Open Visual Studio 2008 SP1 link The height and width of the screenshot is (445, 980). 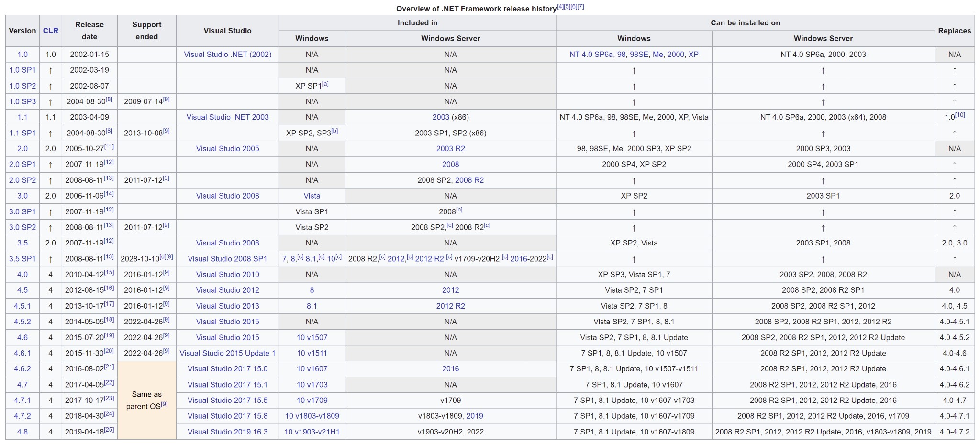pos(228,259)
